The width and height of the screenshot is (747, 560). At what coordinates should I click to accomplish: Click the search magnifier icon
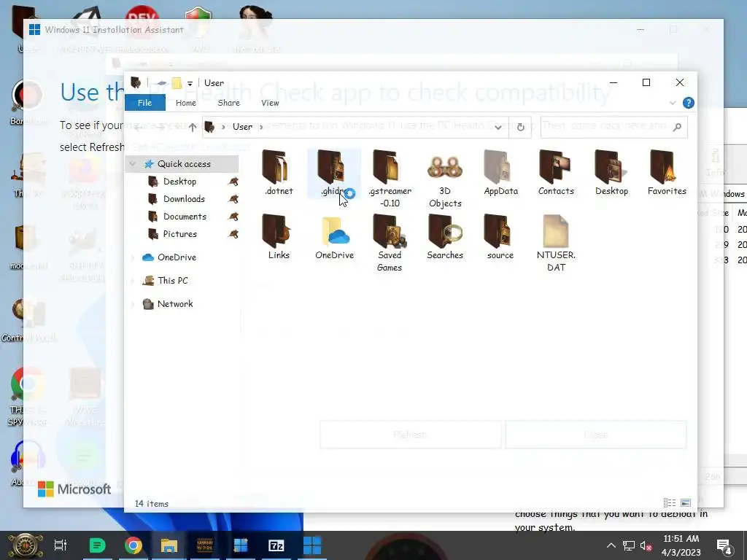[x=677, y=127]
